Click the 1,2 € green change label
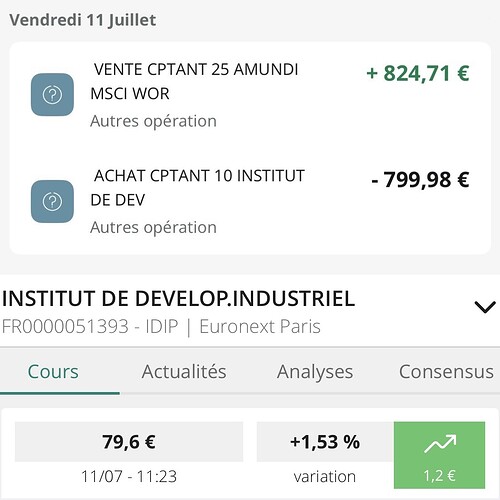 click(439, 476)
